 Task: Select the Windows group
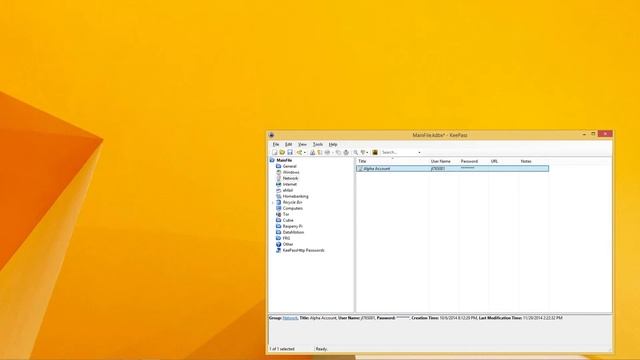[x=291, y=172]
